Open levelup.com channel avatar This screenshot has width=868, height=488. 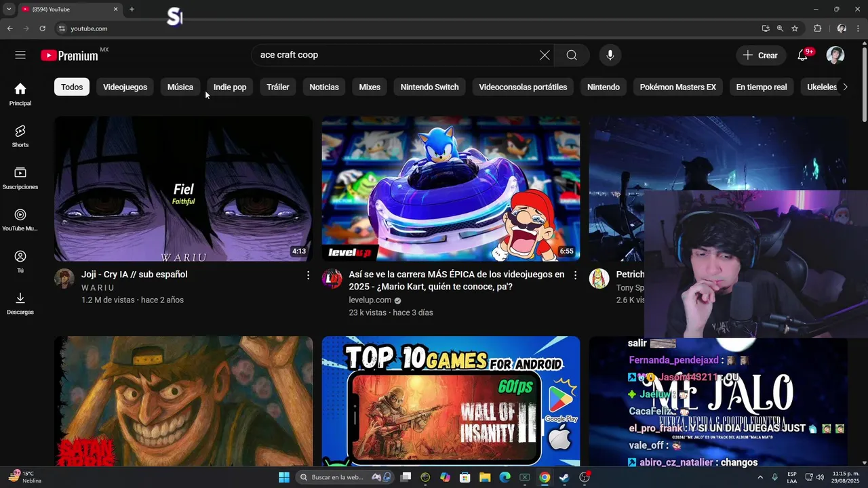click(332, 279)
